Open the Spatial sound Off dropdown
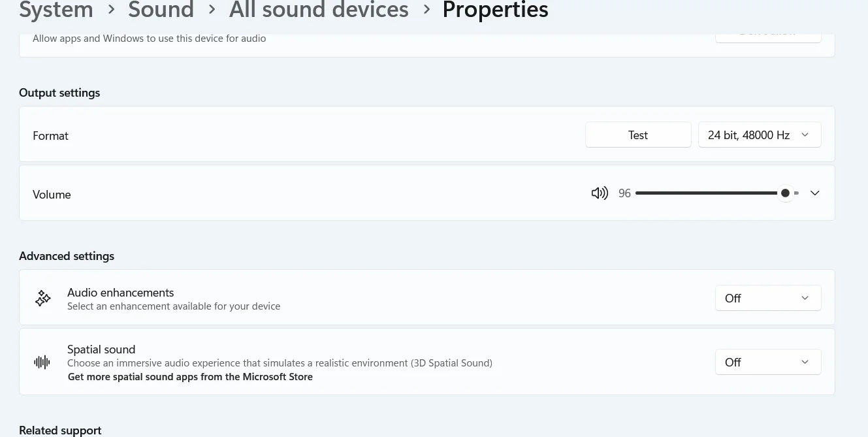The width and height of the screenshot is (868, 437). (767, 363)
